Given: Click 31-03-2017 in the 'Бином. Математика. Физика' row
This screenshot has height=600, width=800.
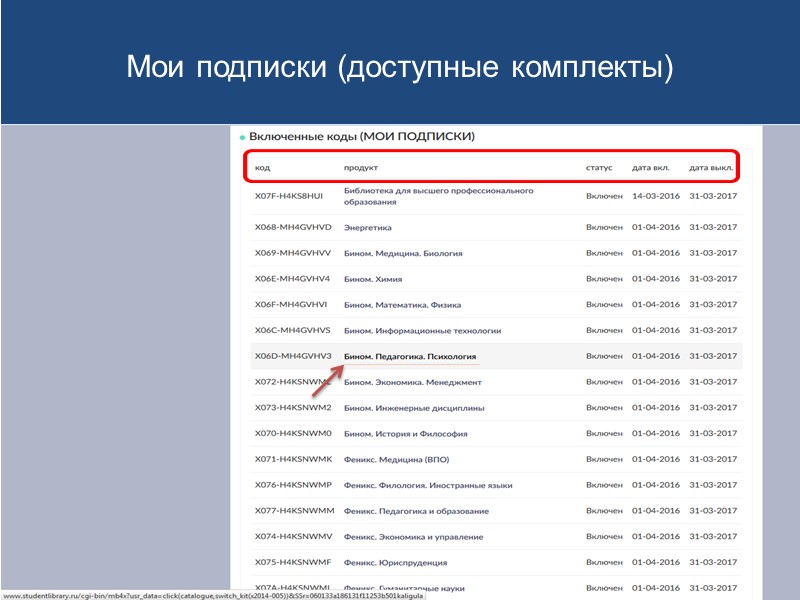Looking at the screenshot, I should coord(713,305).
